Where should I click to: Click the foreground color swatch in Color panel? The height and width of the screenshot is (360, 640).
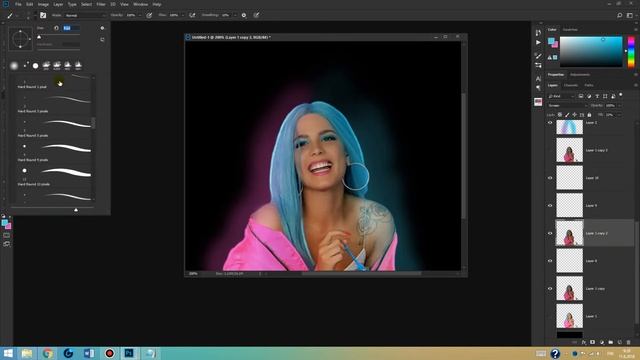(551, 41)
